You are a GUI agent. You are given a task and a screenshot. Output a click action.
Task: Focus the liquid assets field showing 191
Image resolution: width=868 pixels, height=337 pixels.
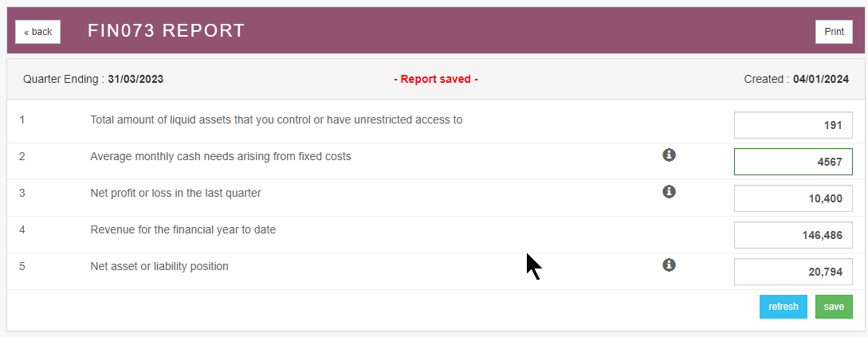793,125
